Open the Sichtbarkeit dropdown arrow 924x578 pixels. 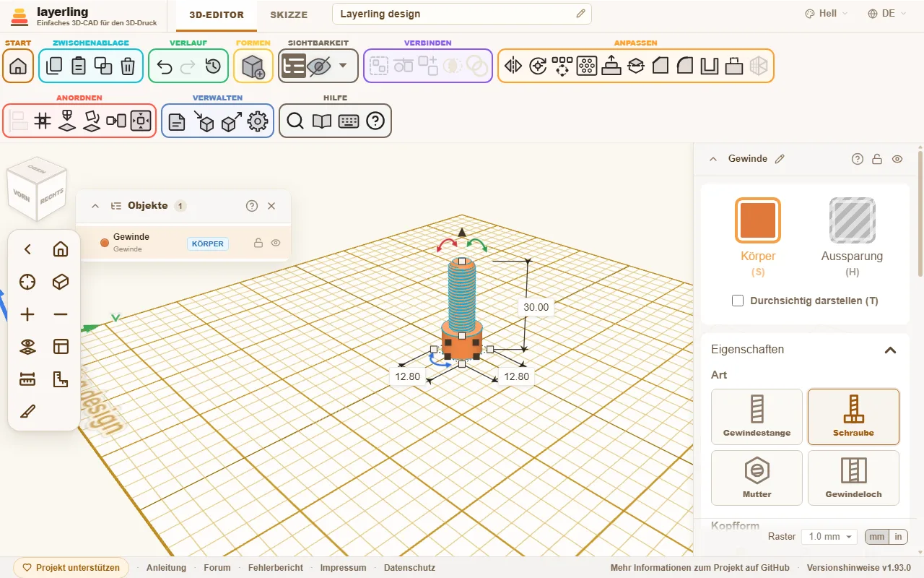point(343,66)
